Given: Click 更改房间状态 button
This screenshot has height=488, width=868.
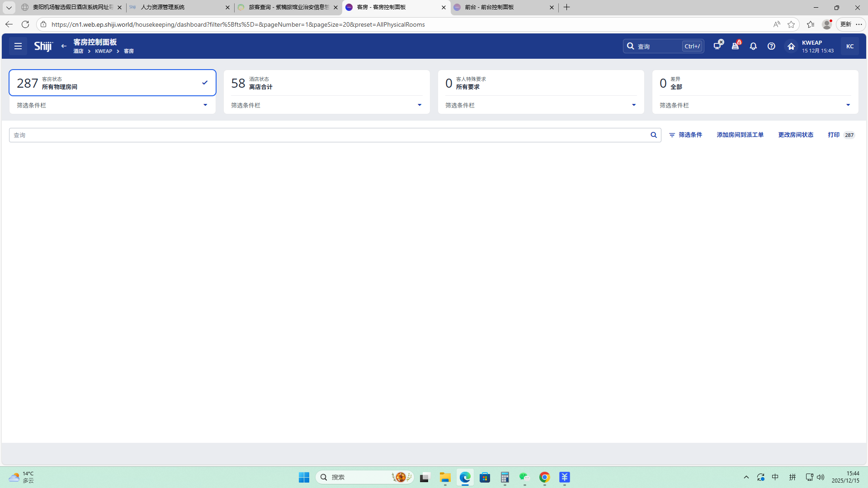Looking at the screenshot, I should coord(796,135).
